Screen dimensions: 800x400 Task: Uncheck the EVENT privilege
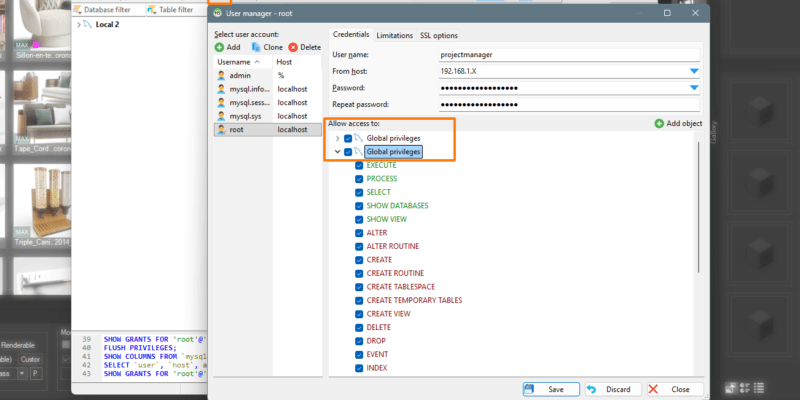(x=359, y=355)
